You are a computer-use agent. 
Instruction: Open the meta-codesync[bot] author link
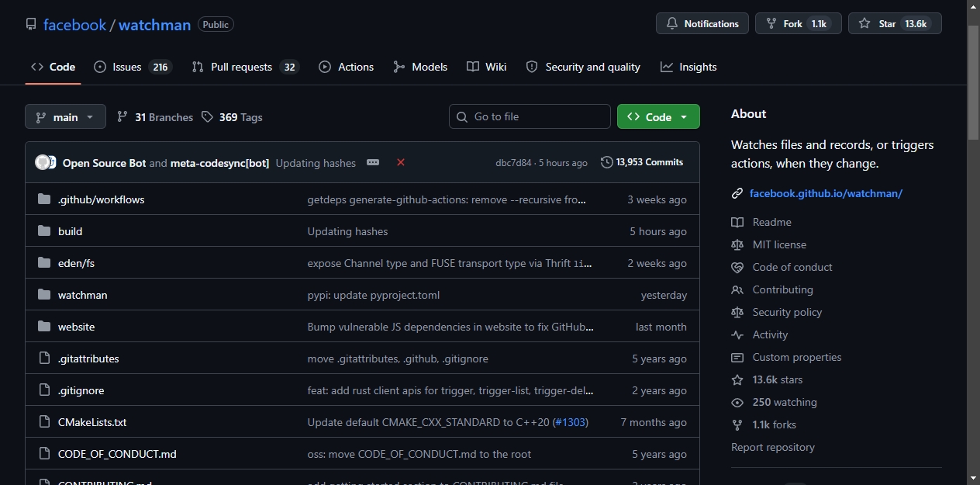click(x=220, y=163)
